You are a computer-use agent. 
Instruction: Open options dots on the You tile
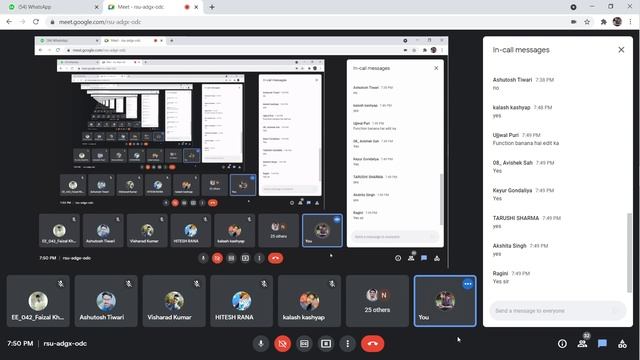click(x=468, y=284)
